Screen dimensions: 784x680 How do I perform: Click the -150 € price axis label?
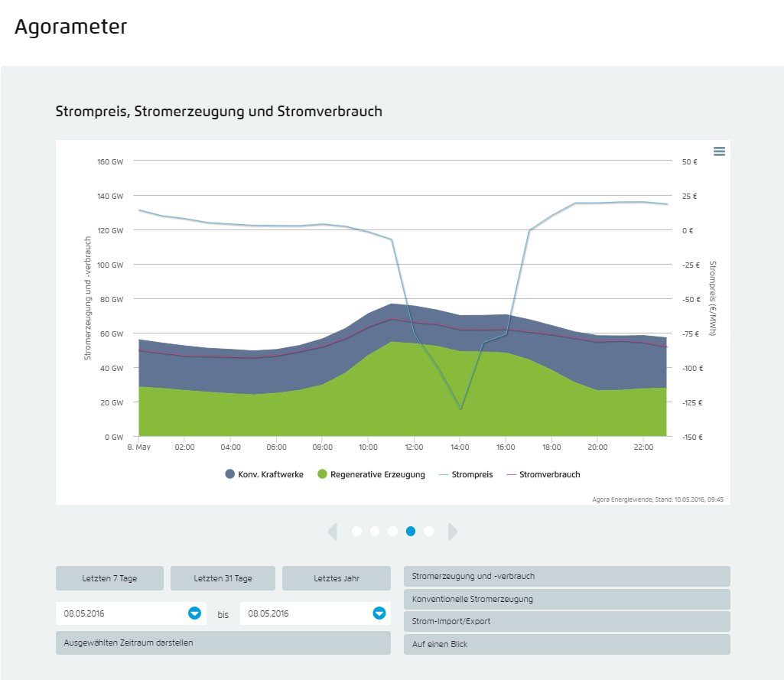pos(692,437)
